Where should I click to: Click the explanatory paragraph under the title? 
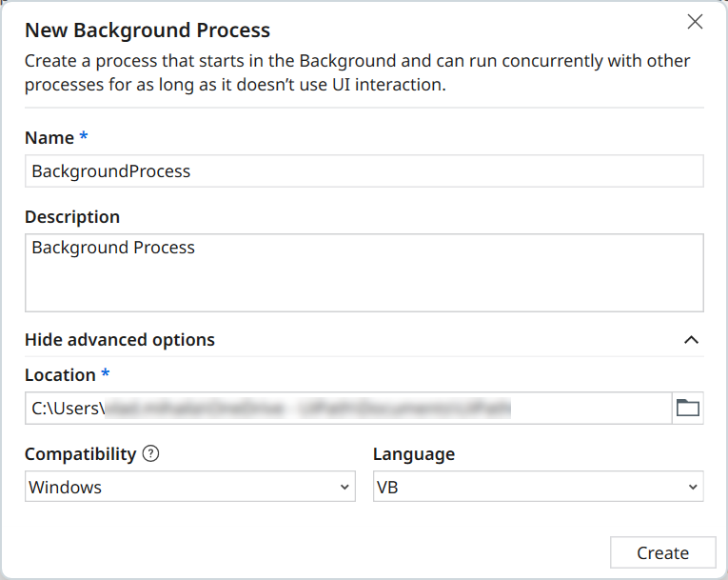tap(358, 73)
